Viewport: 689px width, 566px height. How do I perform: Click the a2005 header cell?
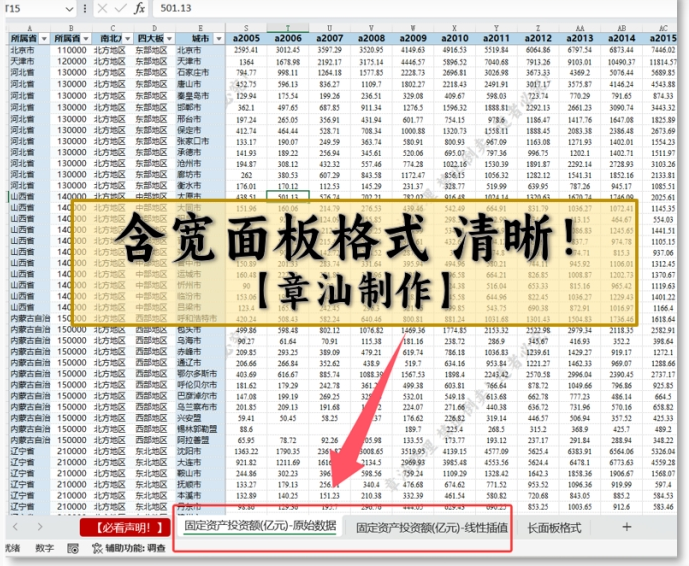(246, 39)
